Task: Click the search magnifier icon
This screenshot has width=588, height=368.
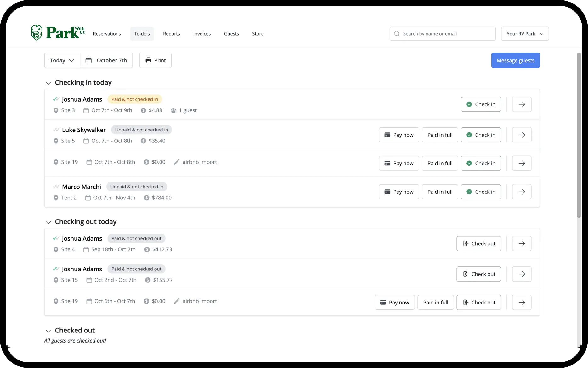Action: coord(397,34)
